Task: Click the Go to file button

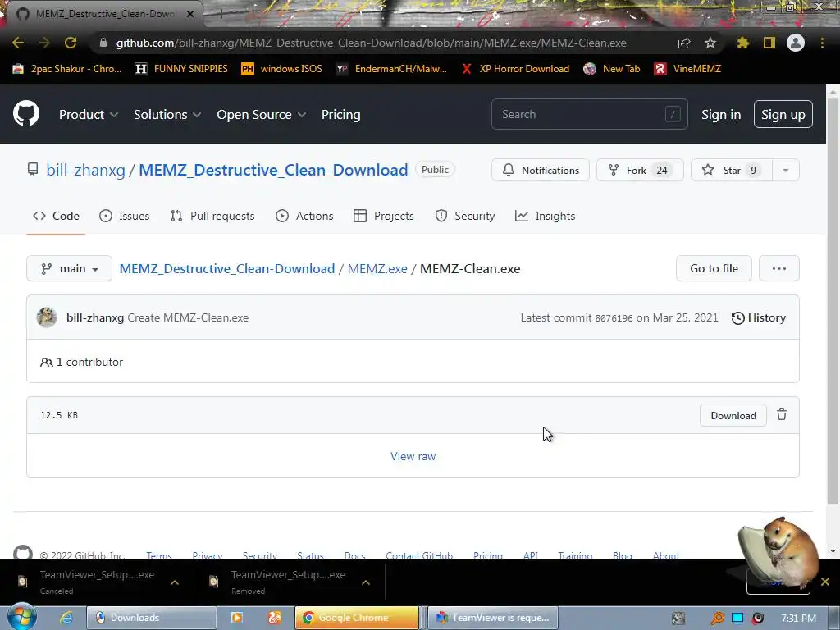Action: click(x=714, y=268)
